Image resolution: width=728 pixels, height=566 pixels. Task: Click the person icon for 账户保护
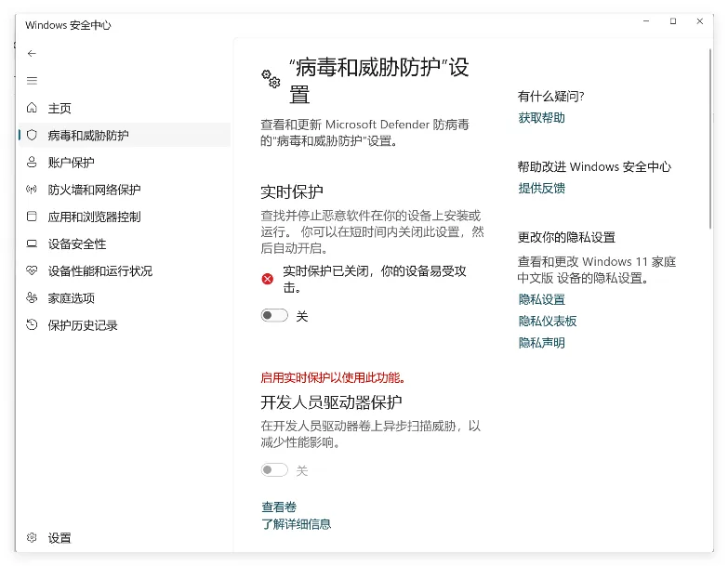32,162
